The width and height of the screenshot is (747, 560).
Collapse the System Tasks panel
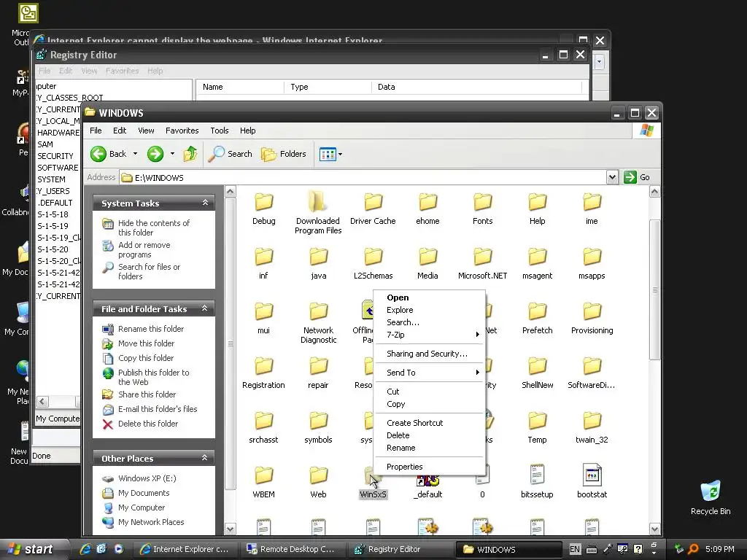[x=205, y=203]
